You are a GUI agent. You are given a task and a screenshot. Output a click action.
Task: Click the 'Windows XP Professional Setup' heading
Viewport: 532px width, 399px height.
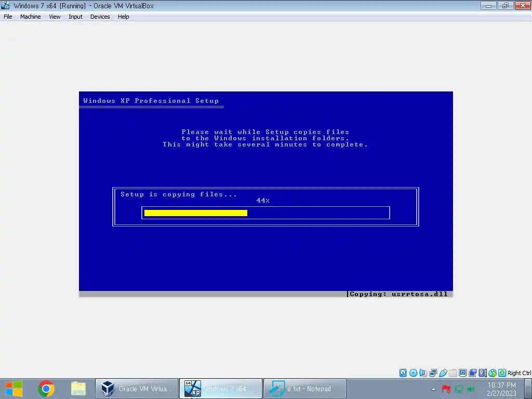(151, 101)
